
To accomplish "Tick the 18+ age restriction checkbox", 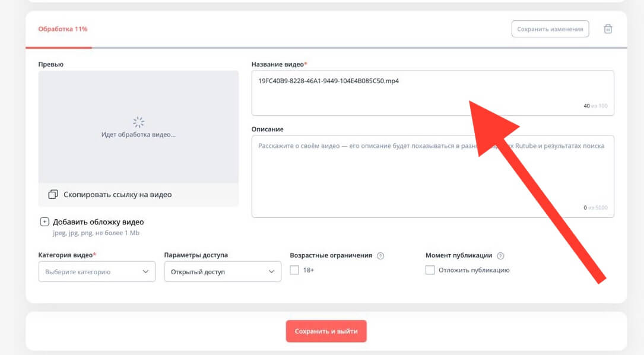I will (294, 270).
